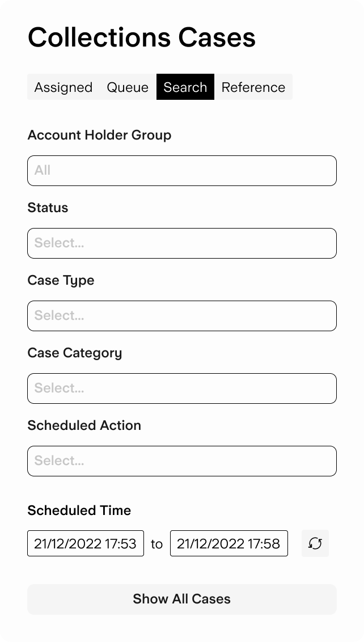Screen dimensions: 364x642
Task: Click the Collections Cases heading
Action: coord(142,37)
